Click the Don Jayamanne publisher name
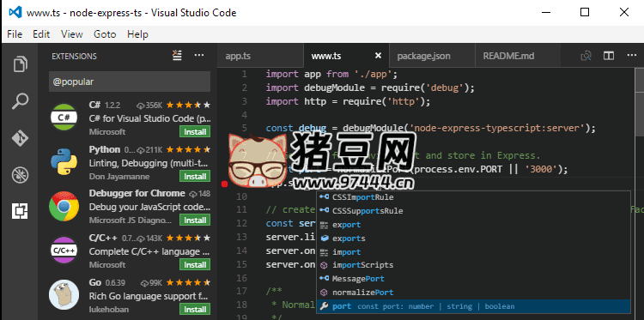The height and width of the screenshot is (320, 644). (119, 177)
